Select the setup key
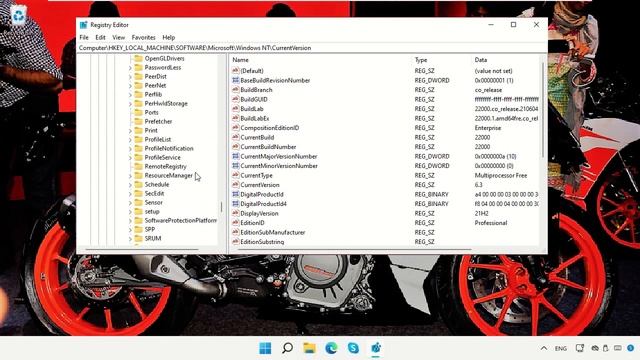The image size is (640, 360). pos(152,211)
